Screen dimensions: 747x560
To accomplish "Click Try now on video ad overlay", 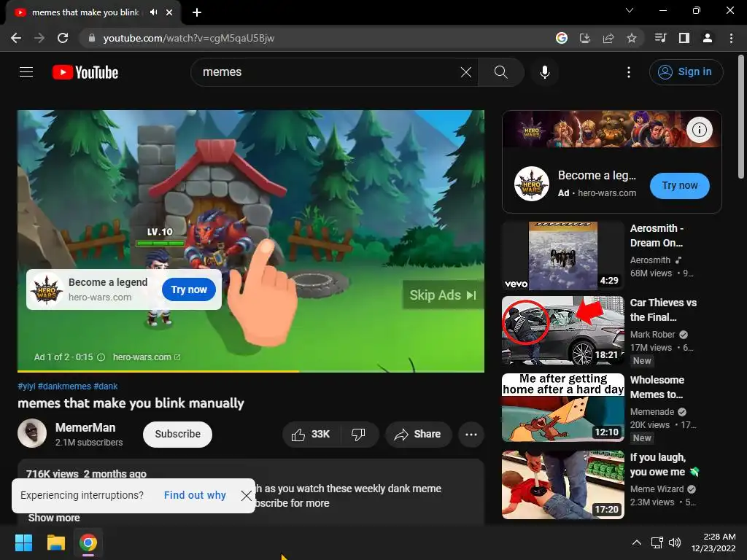I will 189,289.
